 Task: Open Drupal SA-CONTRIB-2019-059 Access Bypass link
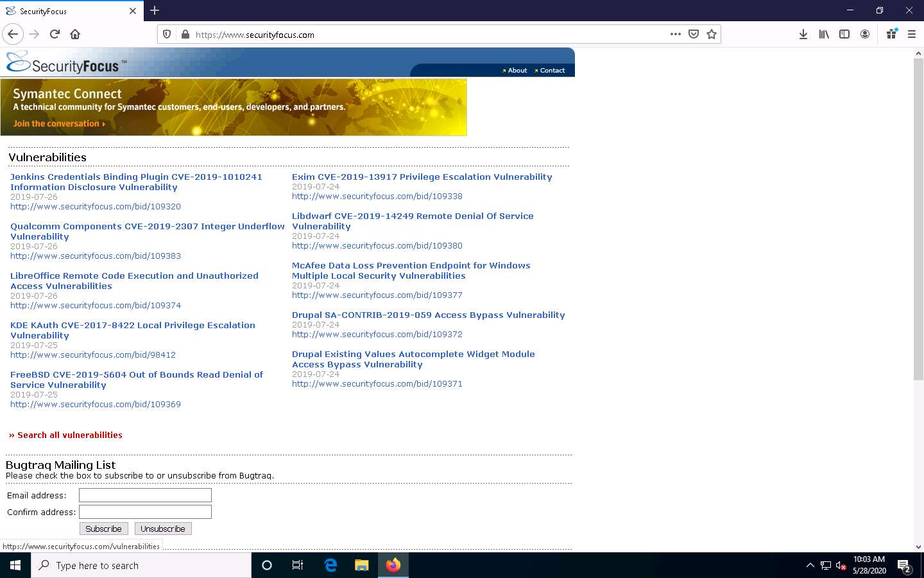click(429, 315)
